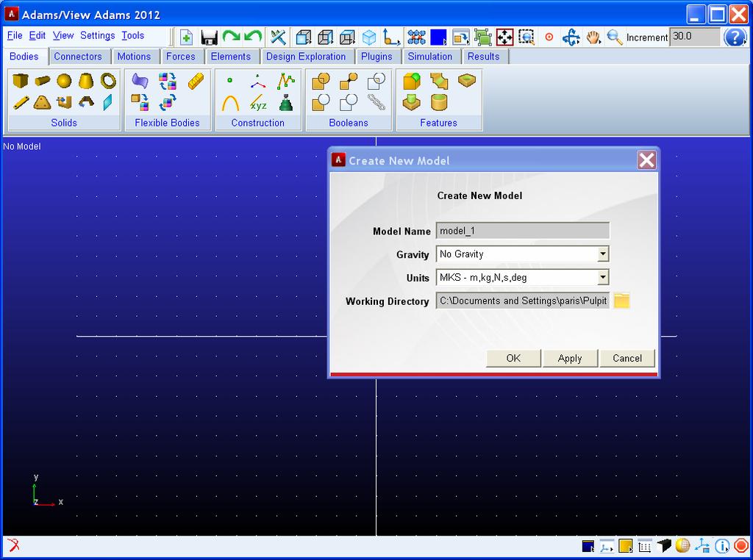Click the view fit arrows icon
This screenshot has width=753, height=560.
504,37
